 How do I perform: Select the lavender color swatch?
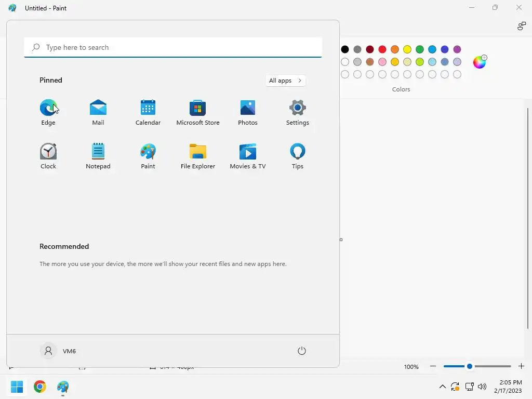tap(457, 62)
